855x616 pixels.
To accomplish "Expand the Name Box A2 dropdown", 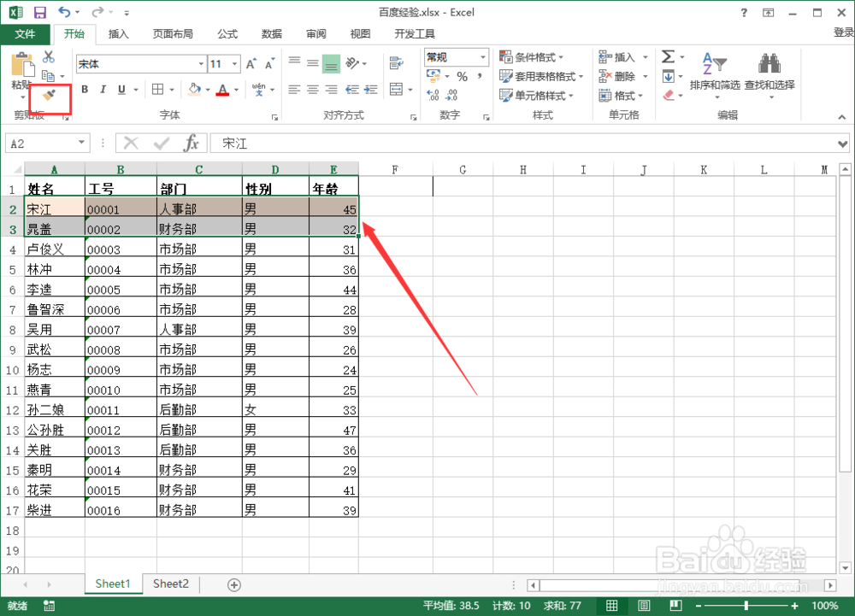I will tap(81, 143).
